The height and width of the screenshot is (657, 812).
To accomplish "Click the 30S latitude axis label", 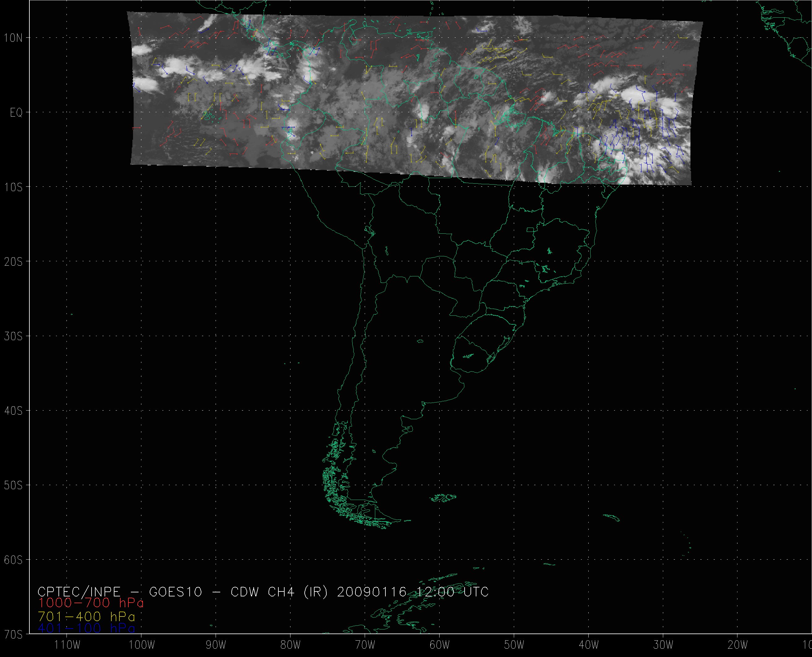I will [x=14, y=336].
